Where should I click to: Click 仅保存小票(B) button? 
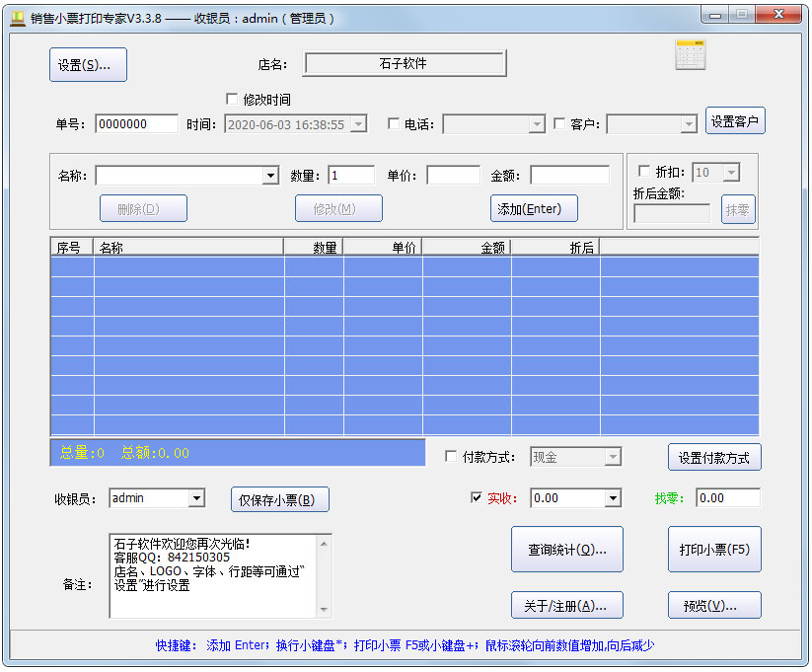279,499
